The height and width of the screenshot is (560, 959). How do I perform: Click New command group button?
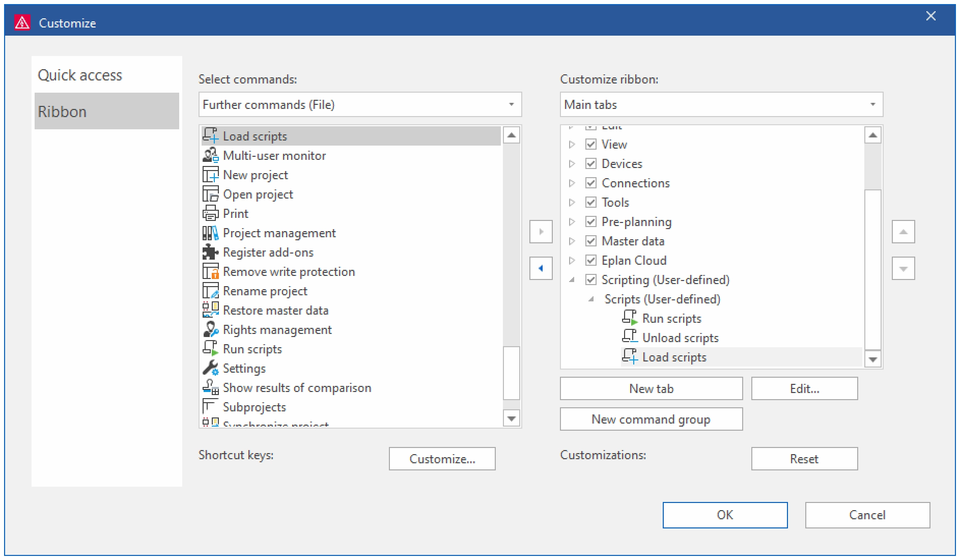(x=651, y=419)
